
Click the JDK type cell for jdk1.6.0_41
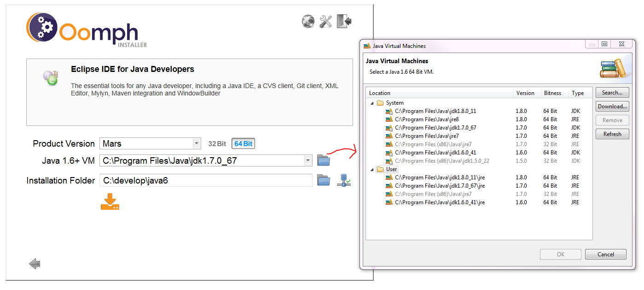click(x=575, y=153)
